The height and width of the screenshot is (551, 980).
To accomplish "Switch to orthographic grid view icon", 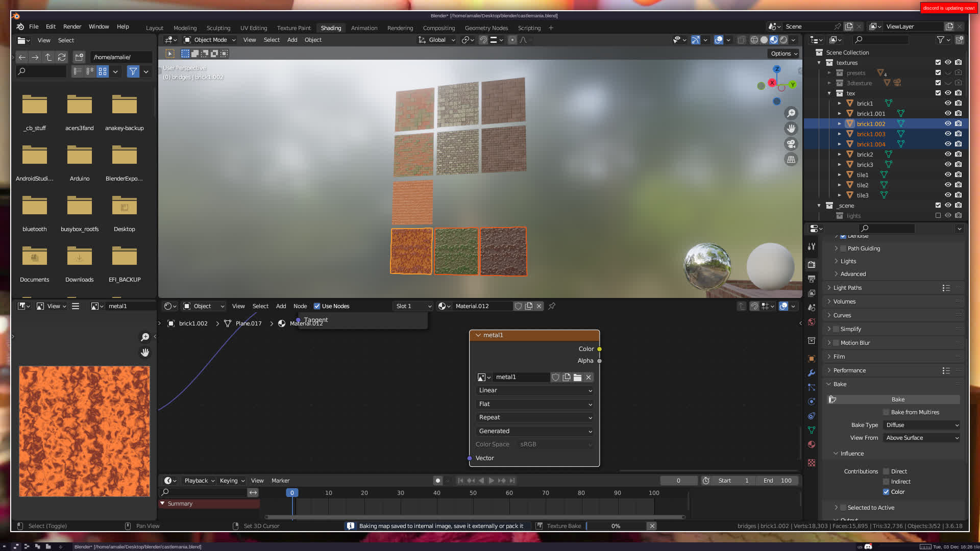I will pyautogui.click(x=791, y=160).
